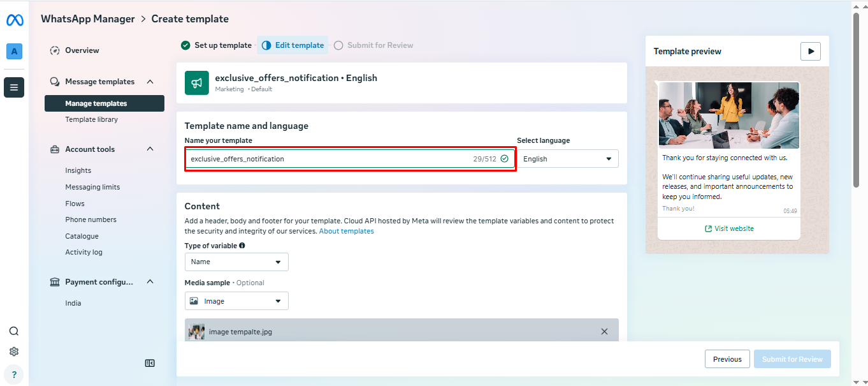
Task: Click the Overview gauge icon
Action: [x=55, y=50]
